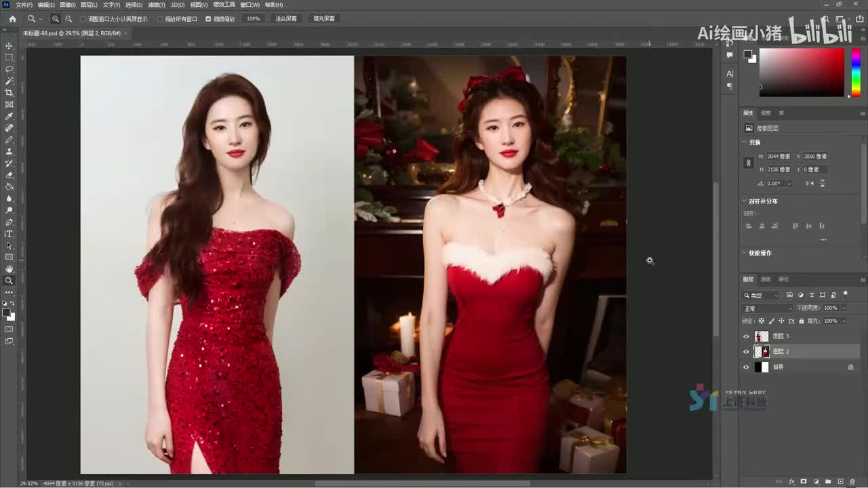Toggle lock transparent pixels
This screenshot has height=488, width=868.
pyautogui.click(x=762, y=321)
